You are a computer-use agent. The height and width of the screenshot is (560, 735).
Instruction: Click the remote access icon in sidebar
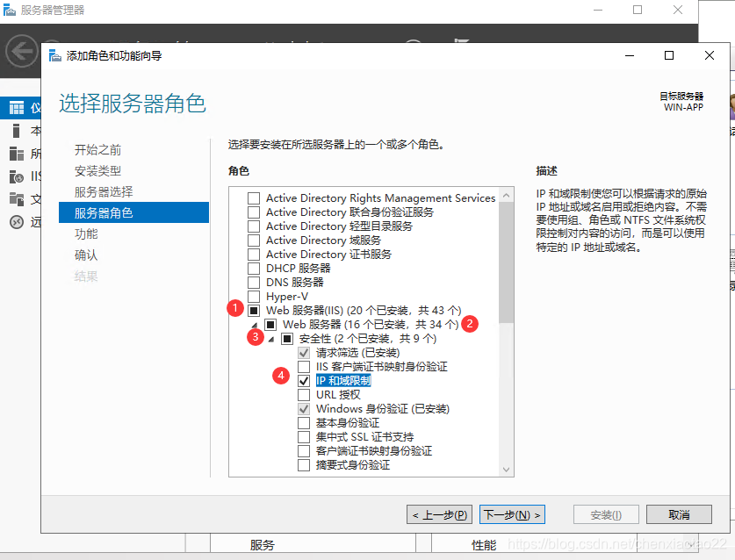tap(17, 222)
